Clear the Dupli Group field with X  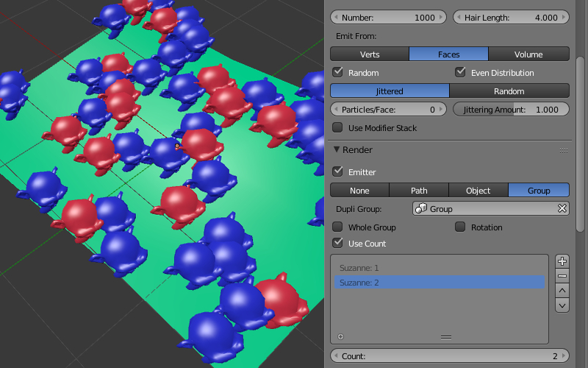(562, 209)
